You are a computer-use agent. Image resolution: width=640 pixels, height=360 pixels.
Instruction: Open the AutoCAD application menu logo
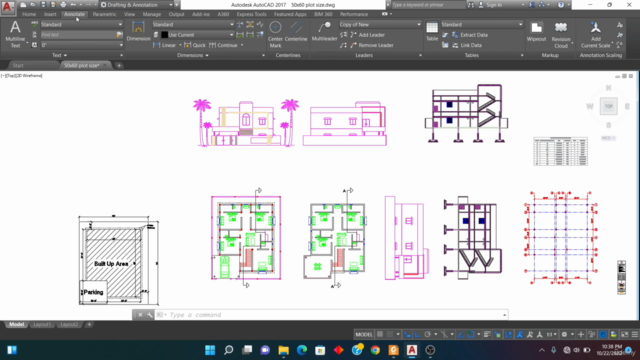8,7
